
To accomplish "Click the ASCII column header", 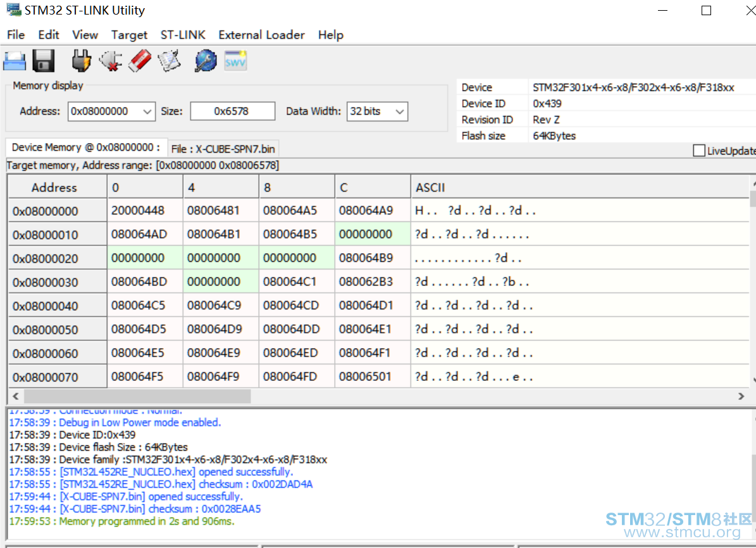I will point(581,187).
